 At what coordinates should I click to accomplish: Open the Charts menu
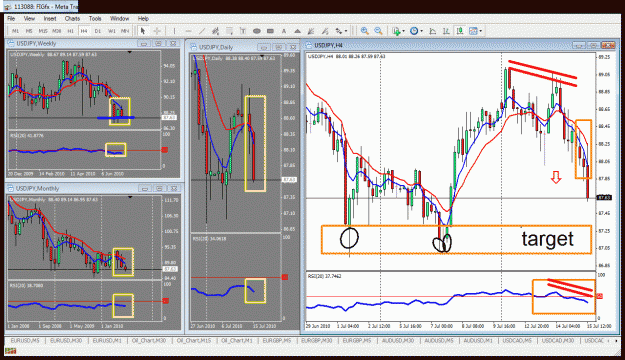[x=72, y=18]
